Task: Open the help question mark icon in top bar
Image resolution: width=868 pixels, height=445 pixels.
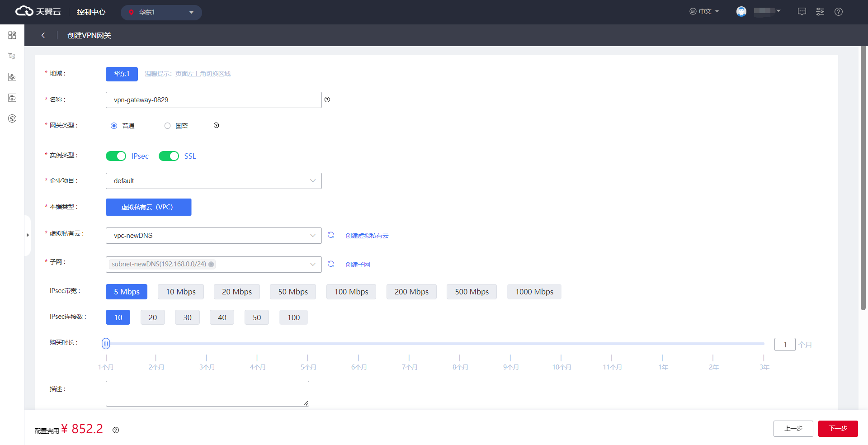Action: (x=839, y=12)
